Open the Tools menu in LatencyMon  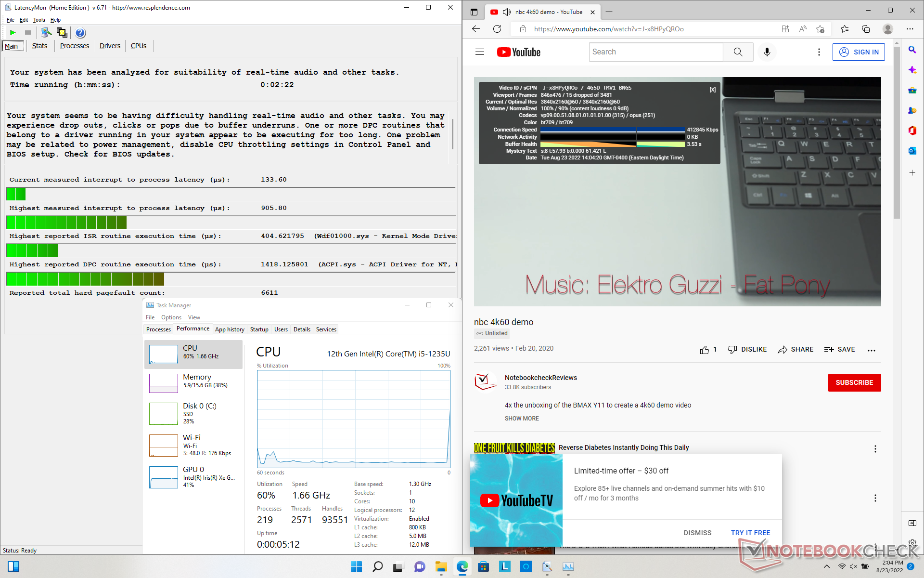pyautogui.click(x=38, y=20)
